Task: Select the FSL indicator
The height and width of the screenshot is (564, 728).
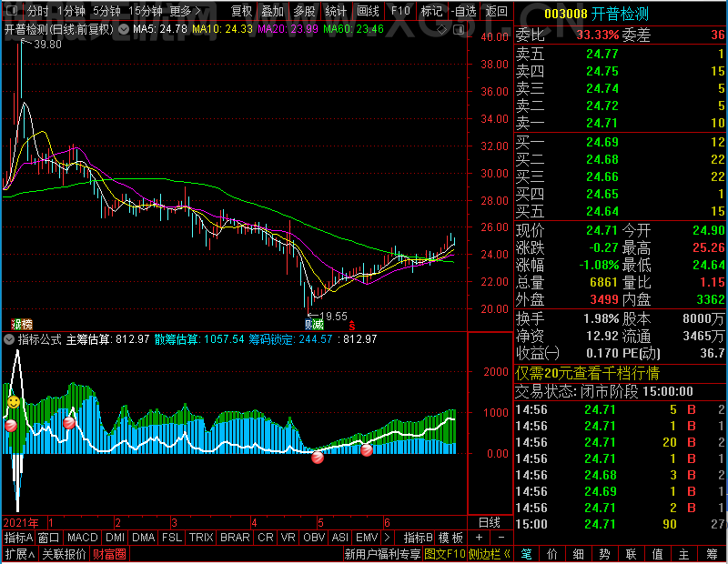Action: point(172,538)
